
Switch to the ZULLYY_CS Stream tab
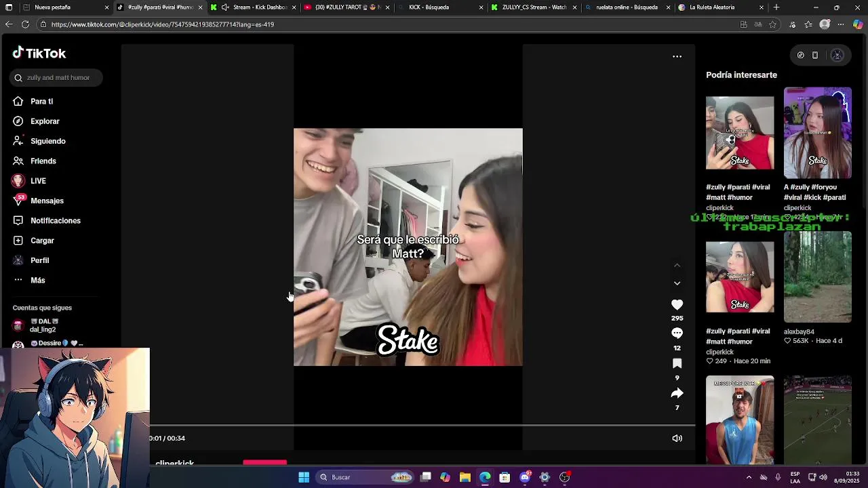(533, 7)
